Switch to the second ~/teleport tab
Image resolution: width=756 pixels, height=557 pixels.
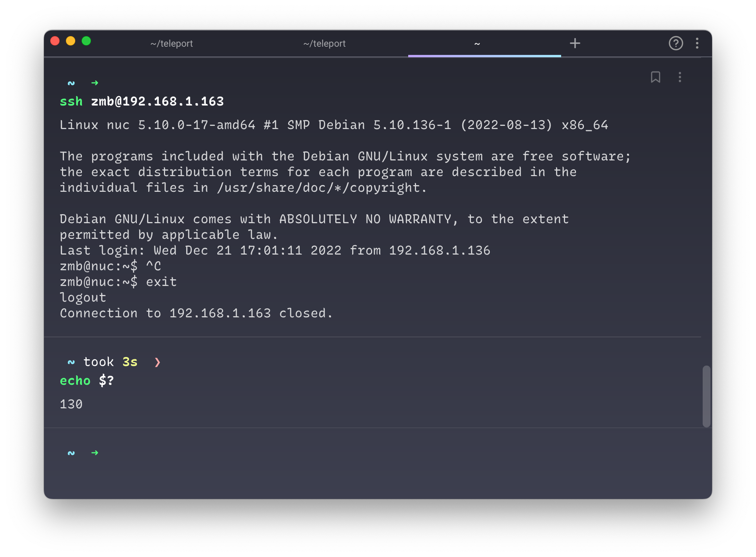(324, 44)
